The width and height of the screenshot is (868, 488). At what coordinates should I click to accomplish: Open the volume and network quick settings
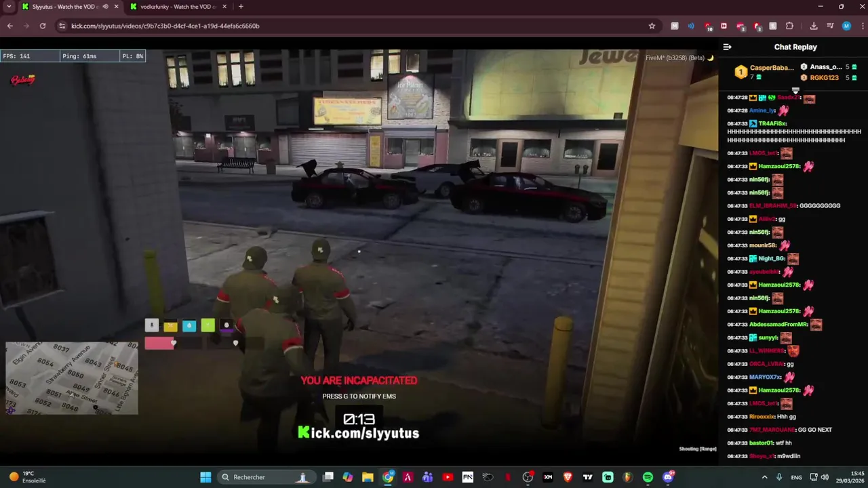click(x=821, y=477)
